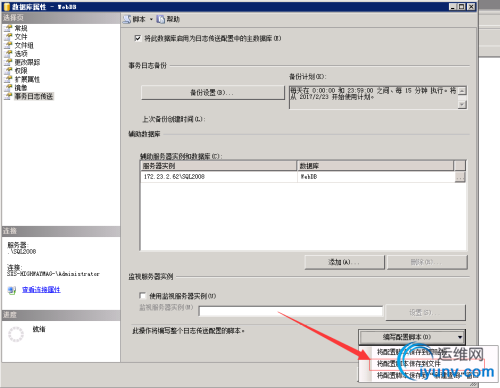Open the 常规 page in the left list
The width and height of the screenshot is (500, 388).
click(21, 28)
